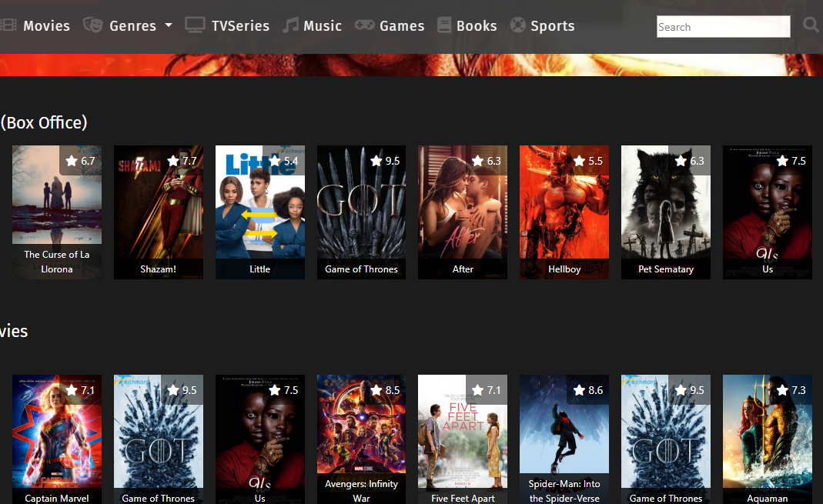823x504 pixels.
Task: Open Spider-Man: Into the Spider-Verse poster
Action: (564, 439)
